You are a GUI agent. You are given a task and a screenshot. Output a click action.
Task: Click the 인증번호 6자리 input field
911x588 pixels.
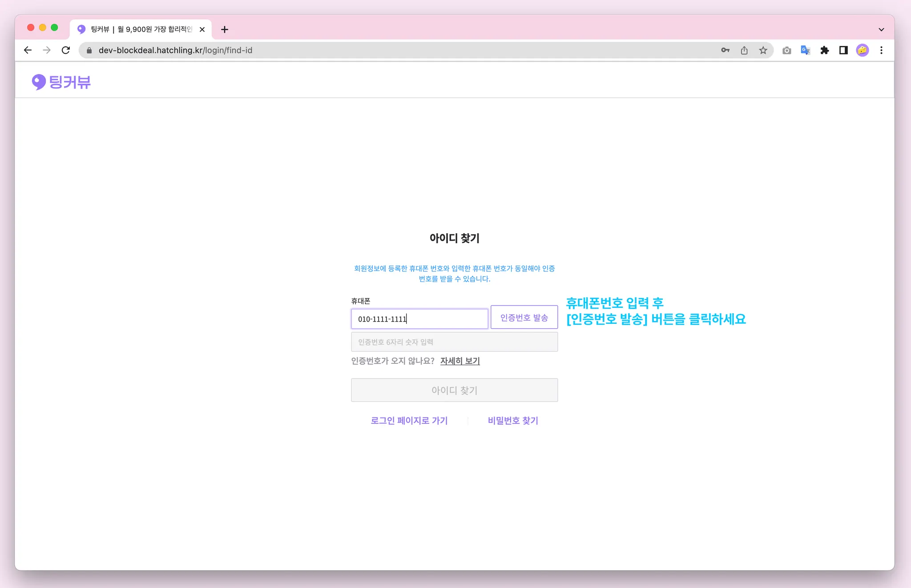tap(454, 342)
